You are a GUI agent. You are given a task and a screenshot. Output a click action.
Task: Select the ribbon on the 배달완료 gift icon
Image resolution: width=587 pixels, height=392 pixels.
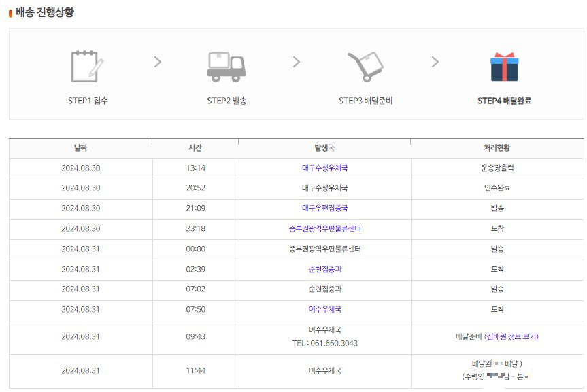pyautogui.click(x=506, y=55)
